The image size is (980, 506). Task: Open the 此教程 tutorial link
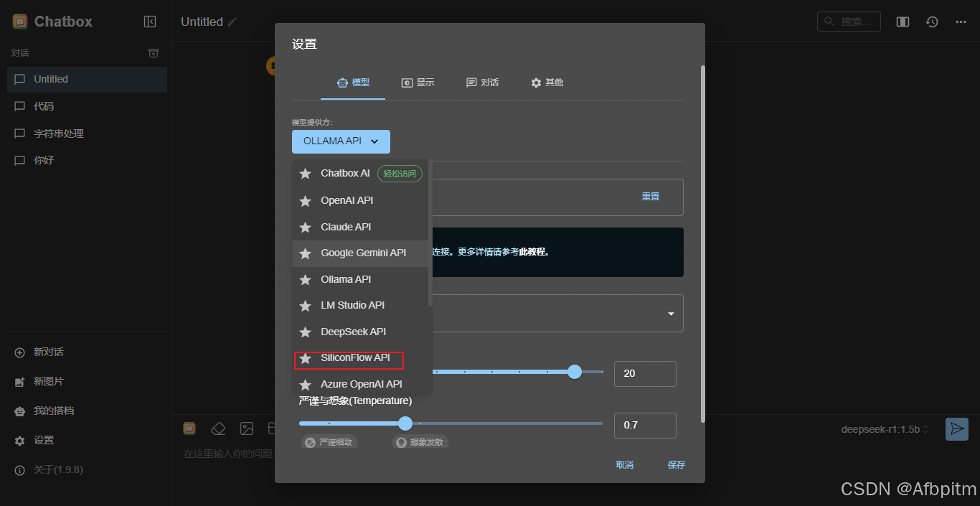tap(534, 252)
